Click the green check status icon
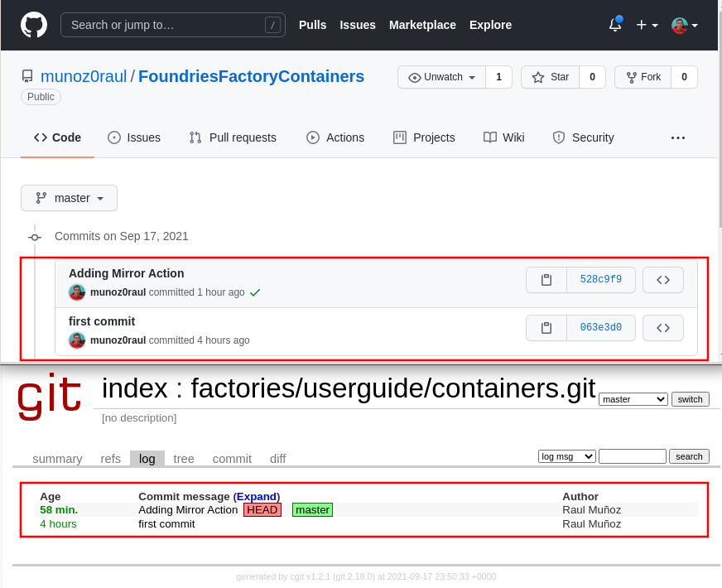Screen dimensions: 722x588 tap(255, 292)
